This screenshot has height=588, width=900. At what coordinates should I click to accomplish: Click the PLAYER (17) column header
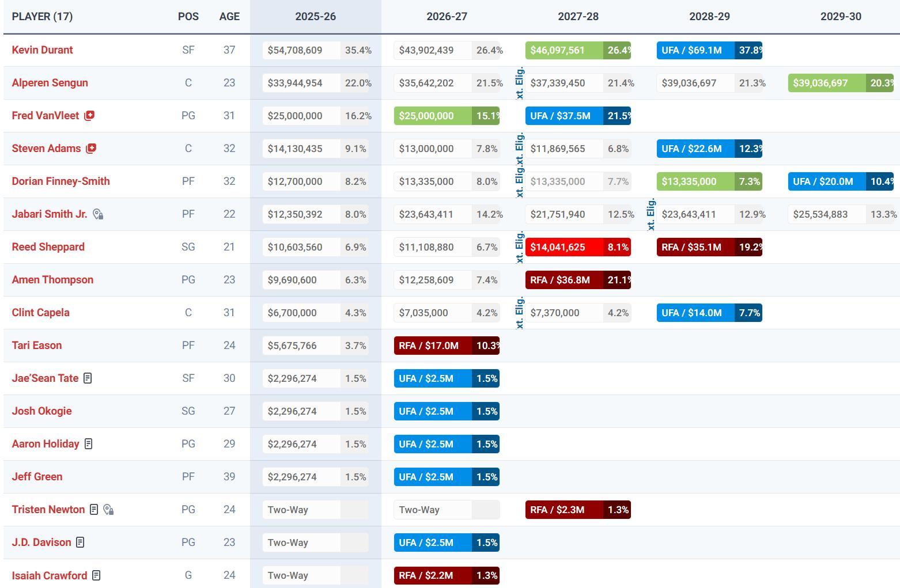[42, 16]
